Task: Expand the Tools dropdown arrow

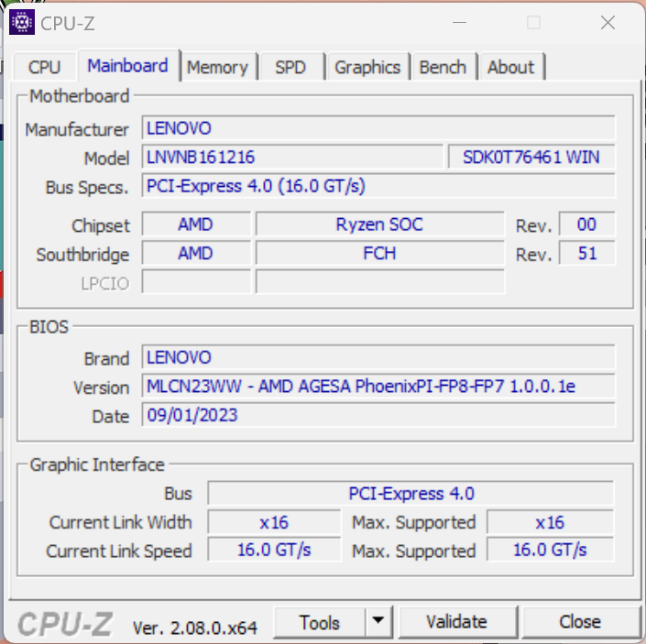Action: 378,620
